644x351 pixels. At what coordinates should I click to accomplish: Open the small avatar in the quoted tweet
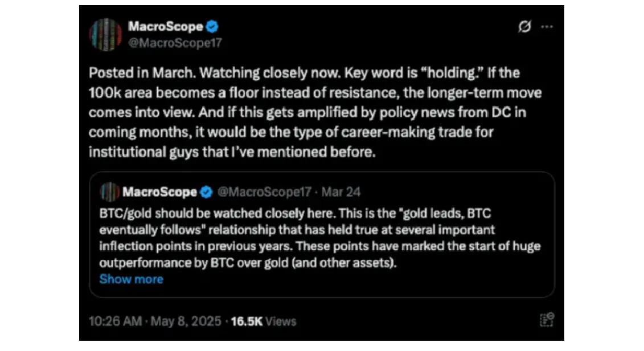(x=109, y=192)
